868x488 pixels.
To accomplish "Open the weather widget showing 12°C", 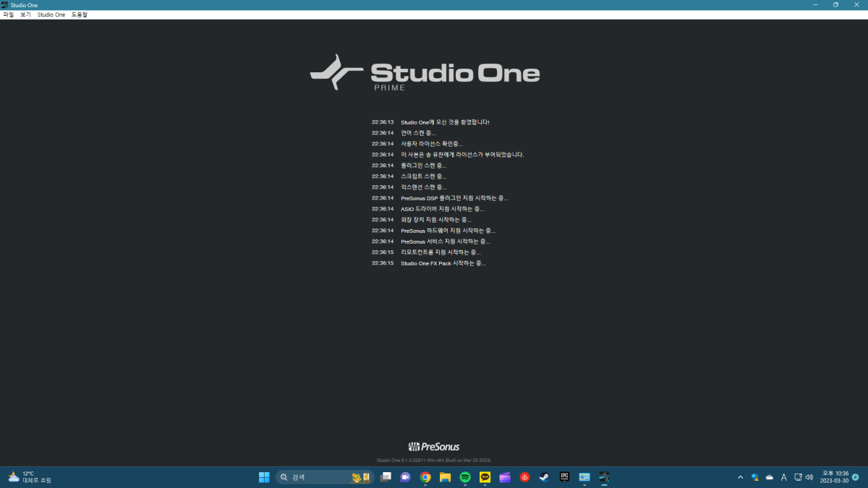I will (x=30, y=477).
